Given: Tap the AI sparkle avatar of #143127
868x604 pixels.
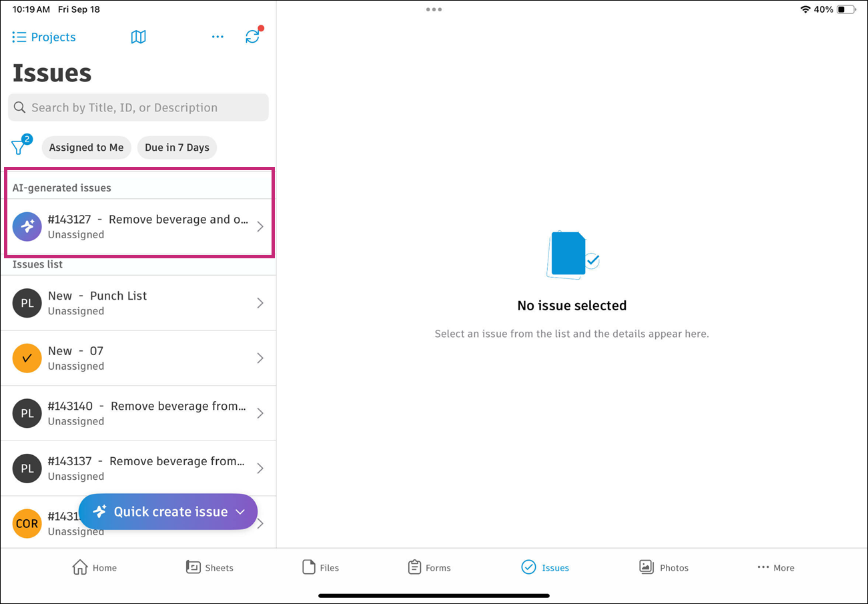Looking at the screenshot, I should point(27,226).
